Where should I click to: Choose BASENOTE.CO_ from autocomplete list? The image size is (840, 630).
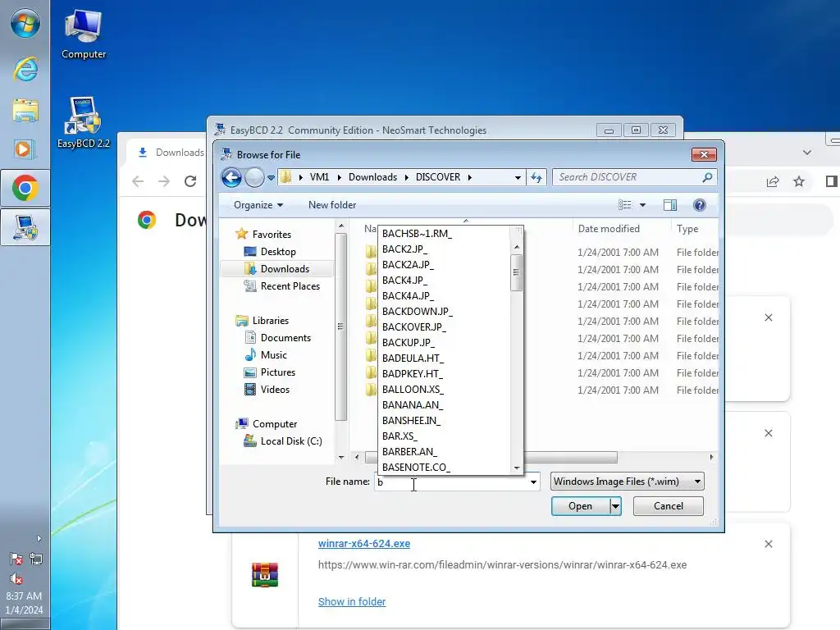[445, 467]
